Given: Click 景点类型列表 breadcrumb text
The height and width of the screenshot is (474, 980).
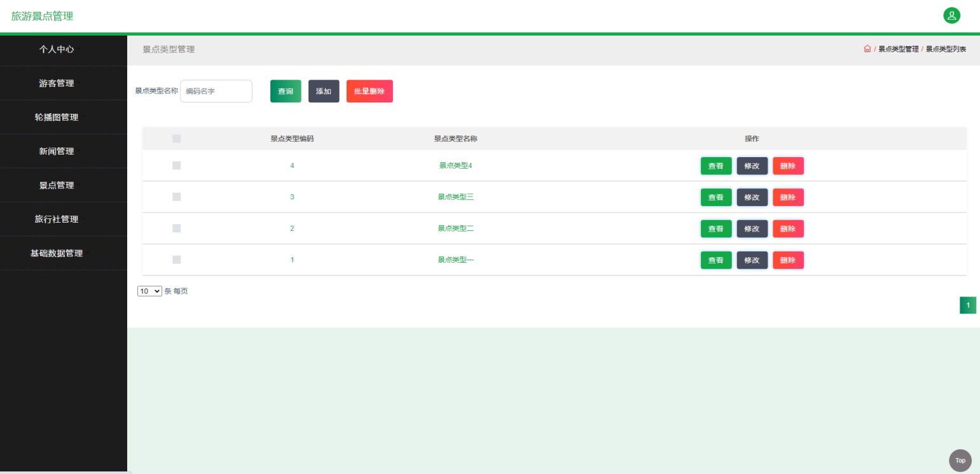Looking at the screenshot, I should coord(946,49).
